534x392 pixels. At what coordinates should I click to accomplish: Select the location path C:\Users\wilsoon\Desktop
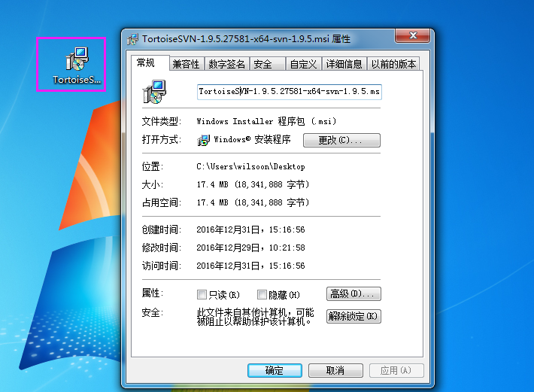click(x=250, y=167)
